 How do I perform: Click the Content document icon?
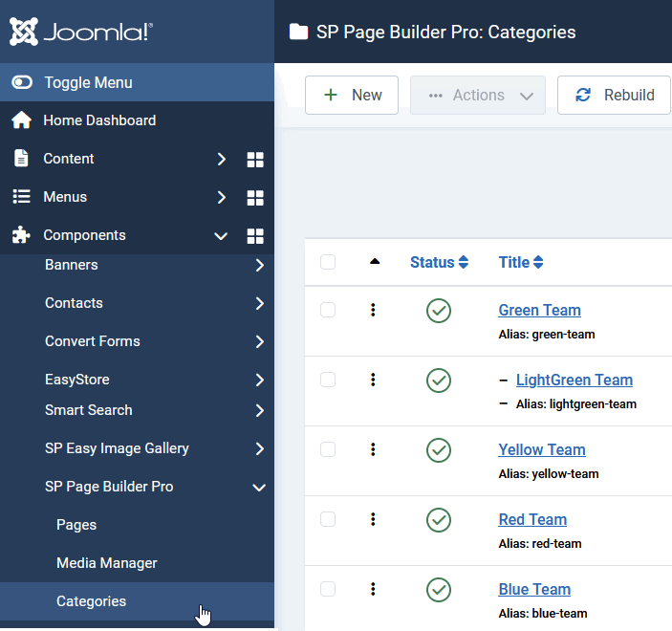point(21,158)
